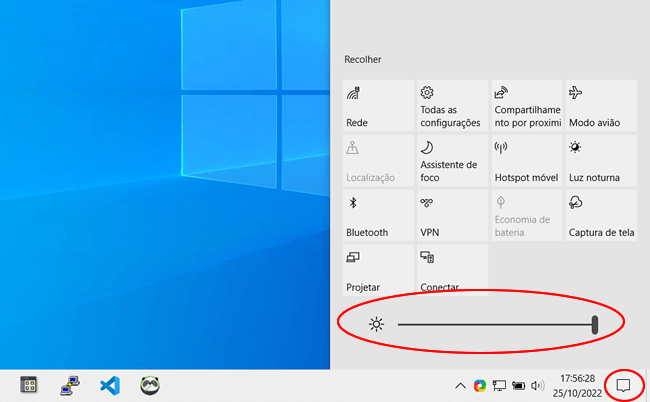Open Visual Studio Code from taskbar
650x402 pixels.
point(110,385)
